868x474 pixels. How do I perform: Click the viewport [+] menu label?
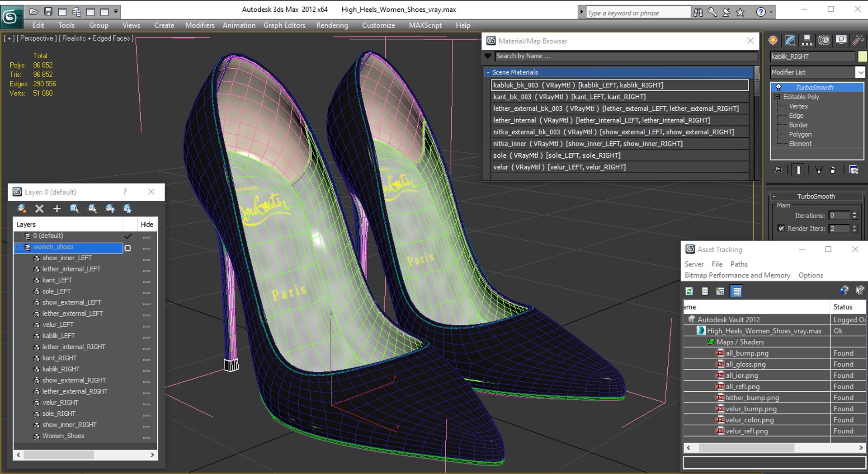pos(9,38)
